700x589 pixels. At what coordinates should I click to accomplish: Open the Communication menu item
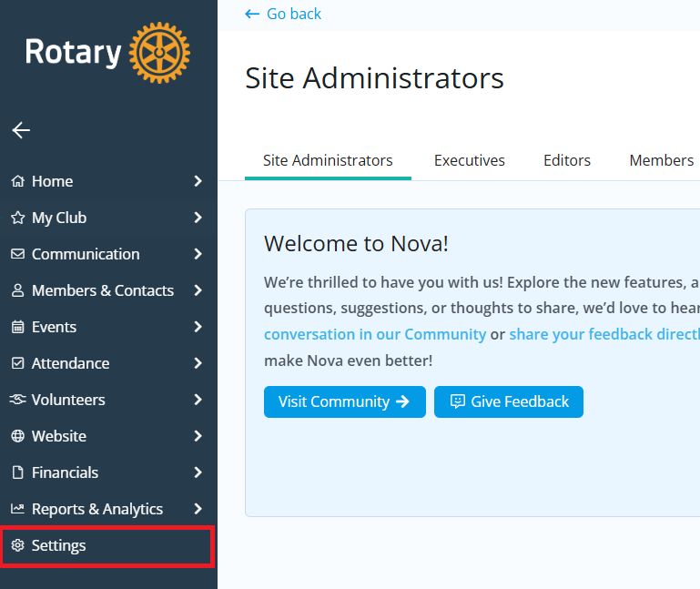point(107,254)
